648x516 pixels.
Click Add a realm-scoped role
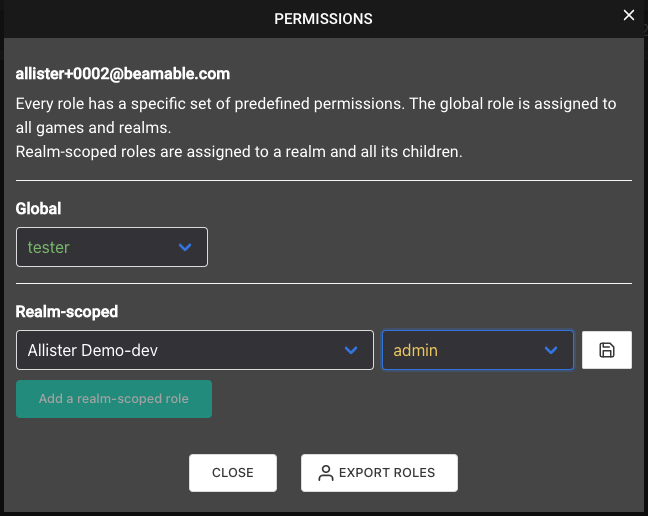pyautogui.click(x=114, y=399)
